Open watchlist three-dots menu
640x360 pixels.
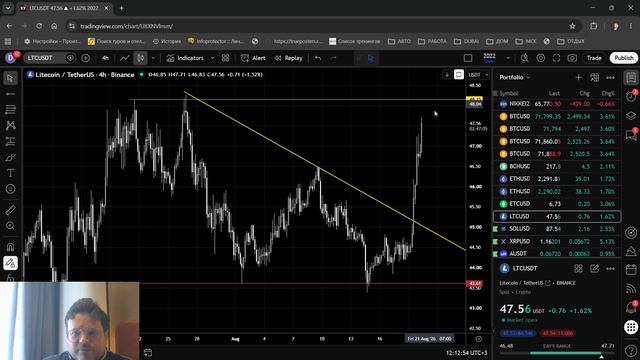tap(610, 77)
